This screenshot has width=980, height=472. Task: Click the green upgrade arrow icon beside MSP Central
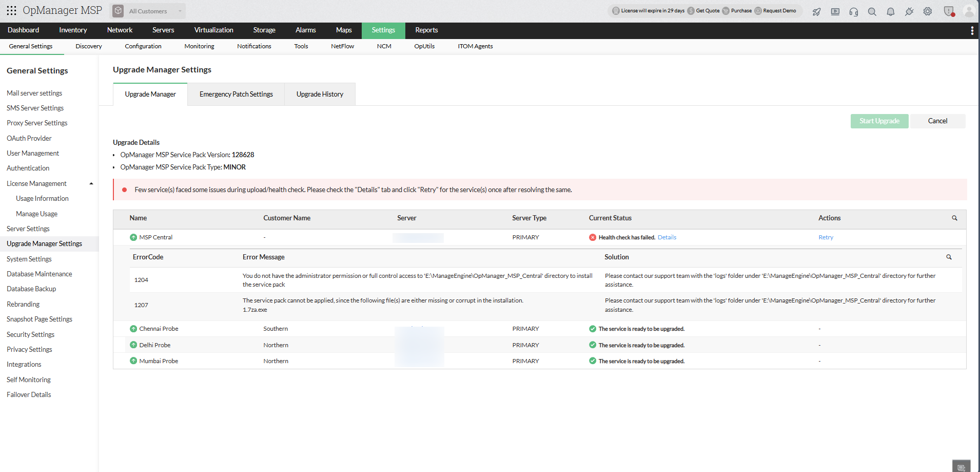[133, 237]
